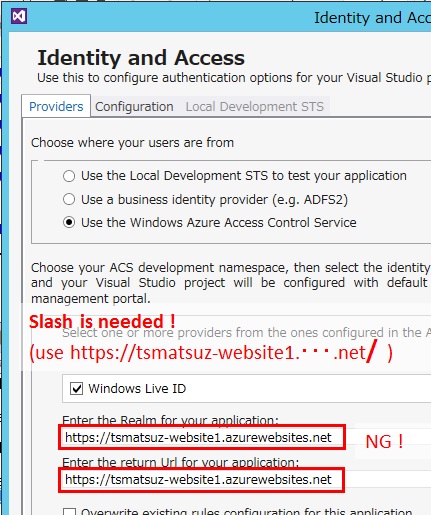The image size is (431, 515).
Task: Click the Choose where your users are from label
Action: tap(132, 143)
